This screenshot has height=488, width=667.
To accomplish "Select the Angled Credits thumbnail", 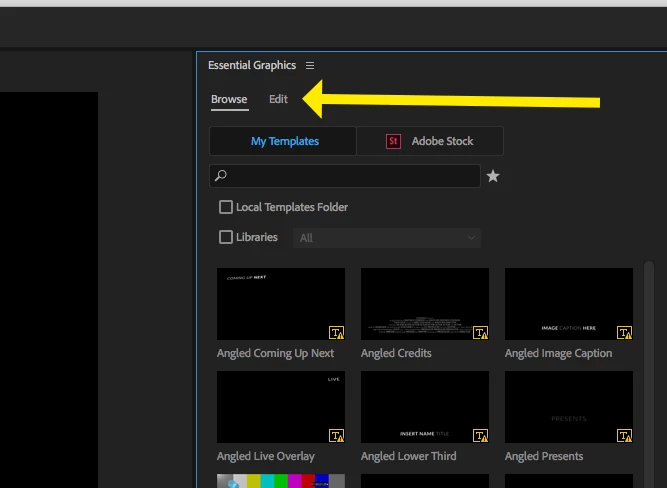I will tap(425, 304).
